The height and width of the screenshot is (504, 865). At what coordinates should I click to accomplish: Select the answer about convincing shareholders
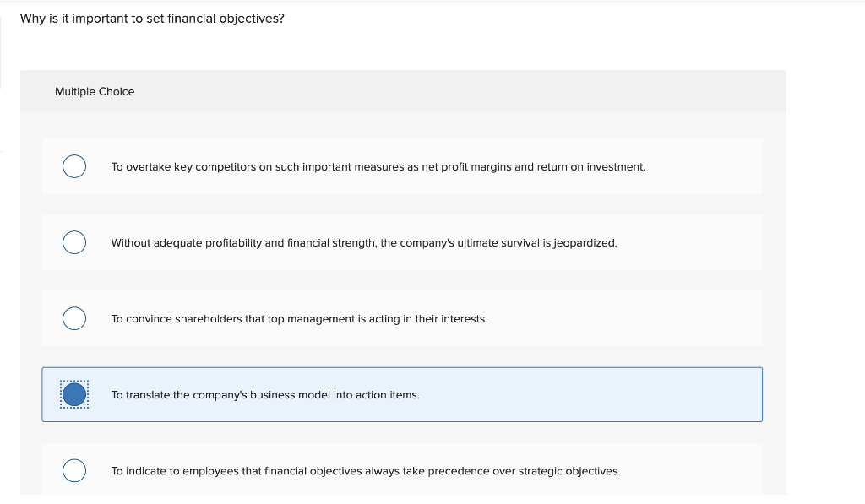click(298, 318)
